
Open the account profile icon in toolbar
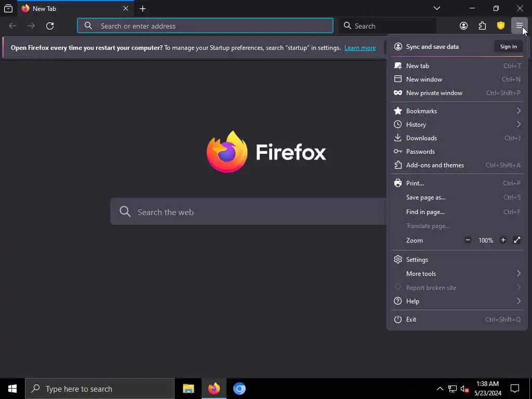(463, 26)
